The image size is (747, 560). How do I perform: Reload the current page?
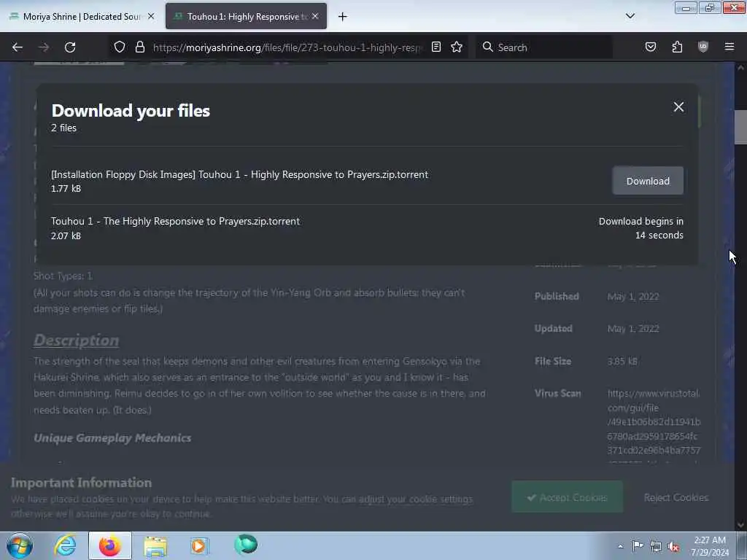70,47
